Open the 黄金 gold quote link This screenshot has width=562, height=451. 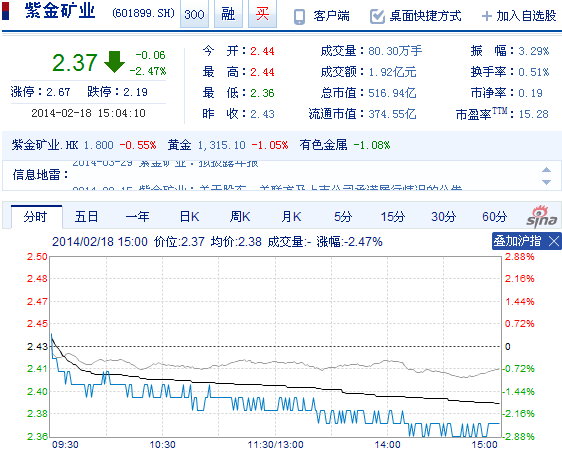pos(179,145)
